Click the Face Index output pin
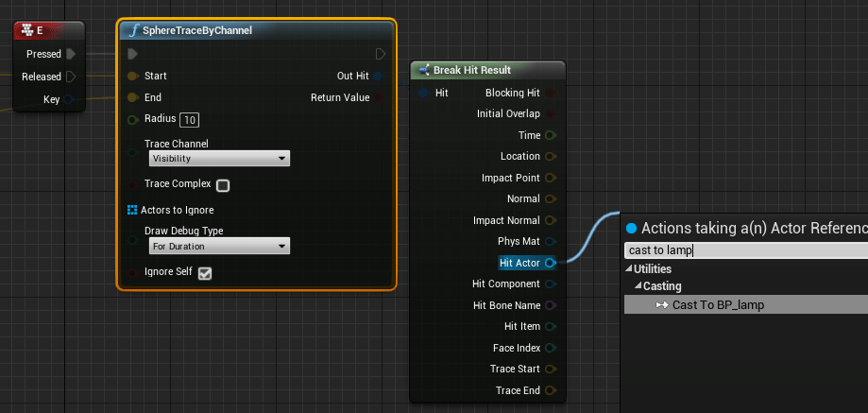The width and height of the screenshot is (868, 413). point(551,348)
